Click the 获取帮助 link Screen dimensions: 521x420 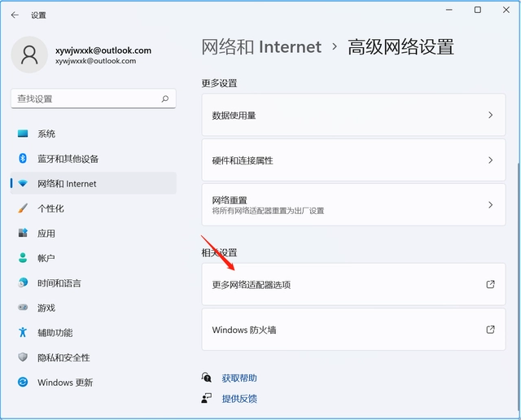tap(239, 378)
